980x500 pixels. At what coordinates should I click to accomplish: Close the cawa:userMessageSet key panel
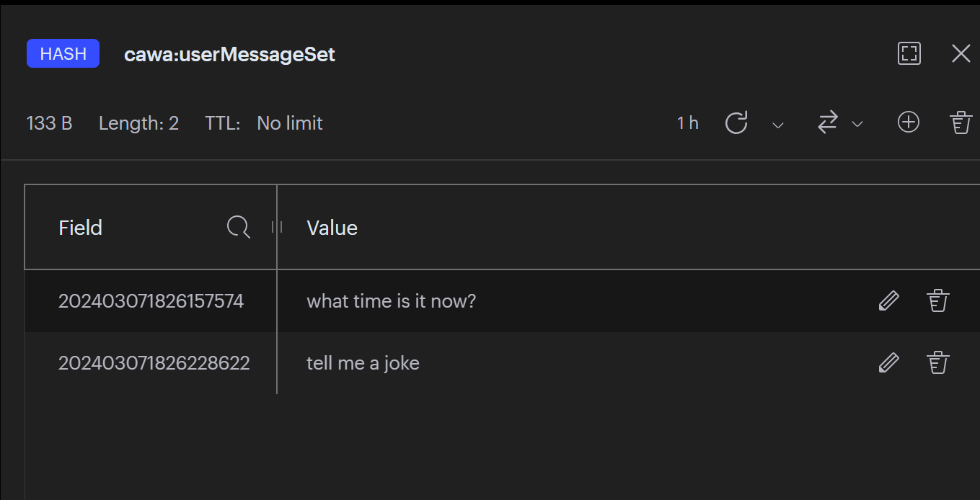tap(961, 53)
